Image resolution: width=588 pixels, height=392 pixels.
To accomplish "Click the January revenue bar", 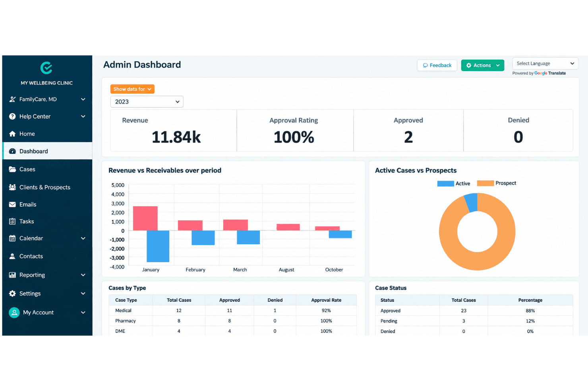I will click(145, 218).
